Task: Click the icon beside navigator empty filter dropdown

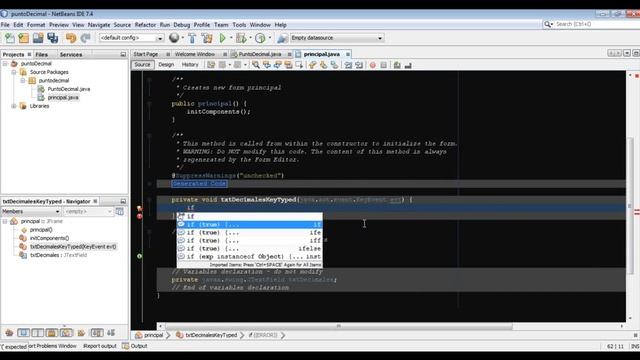Action: 120,211
